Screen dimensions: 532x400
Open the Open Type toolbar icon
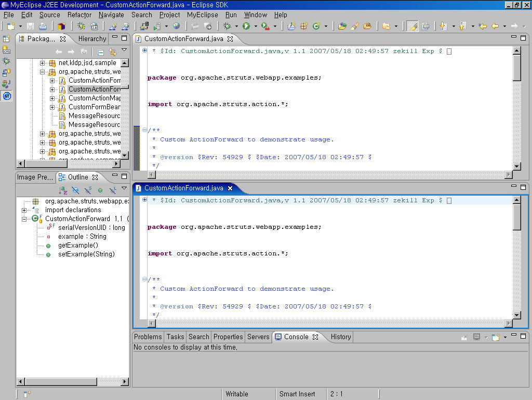tap(342, 26)
